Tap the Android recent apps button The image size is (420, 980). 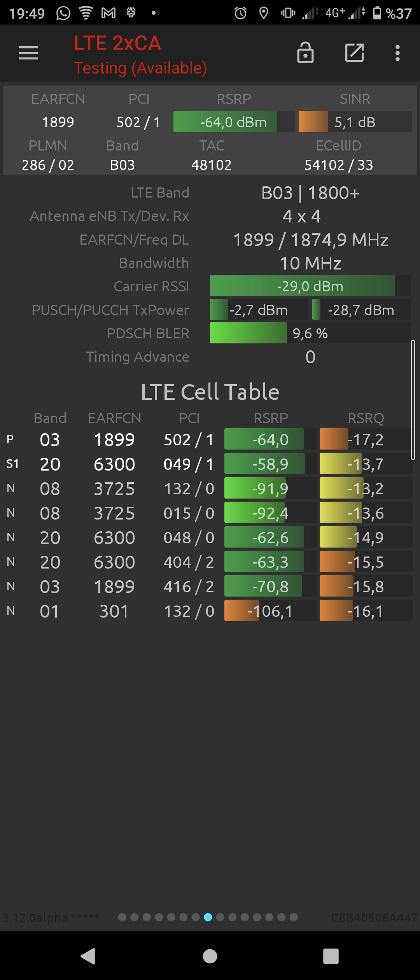click(x=331, y=956)
